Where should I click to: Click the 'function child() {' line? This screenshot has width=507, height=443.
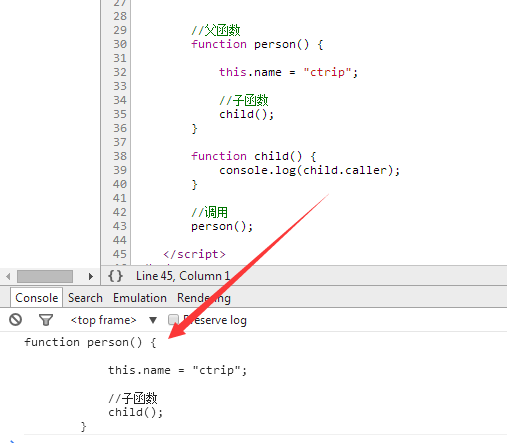254,156
